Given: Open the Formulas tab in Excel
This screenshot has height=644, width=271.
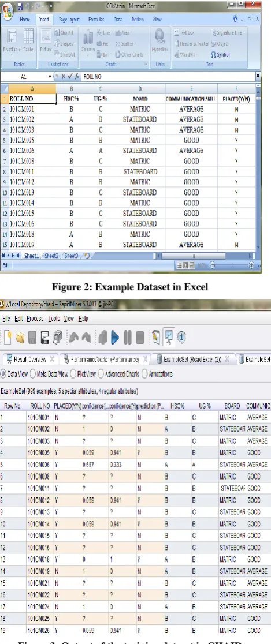Looking at the screenshot, I should click(x=95, y=19).
